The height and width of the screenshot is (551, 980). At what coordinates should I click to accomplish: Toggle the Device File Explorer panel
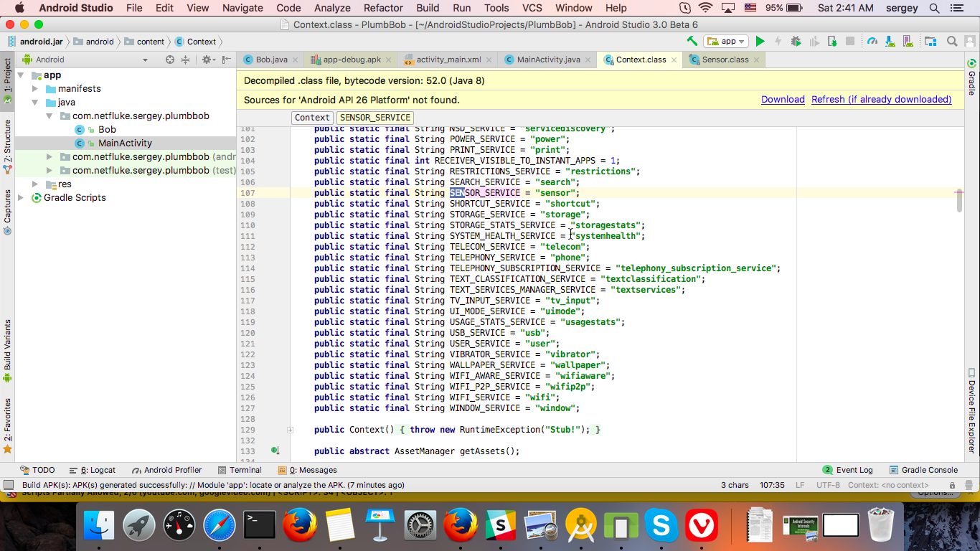pyautogui.click(x=972, y=410)
